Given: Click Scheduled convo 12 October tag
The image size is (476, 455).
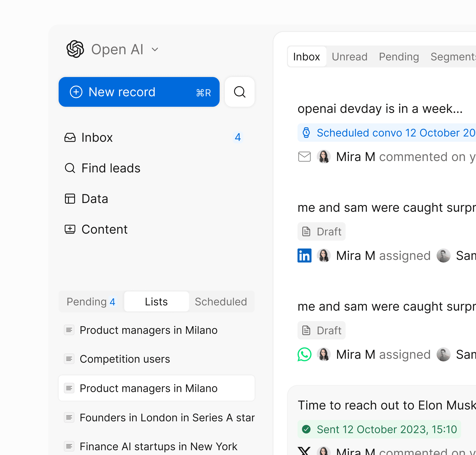Looking at the screenshot, I should pyautogui.click(x=387, y=133).
